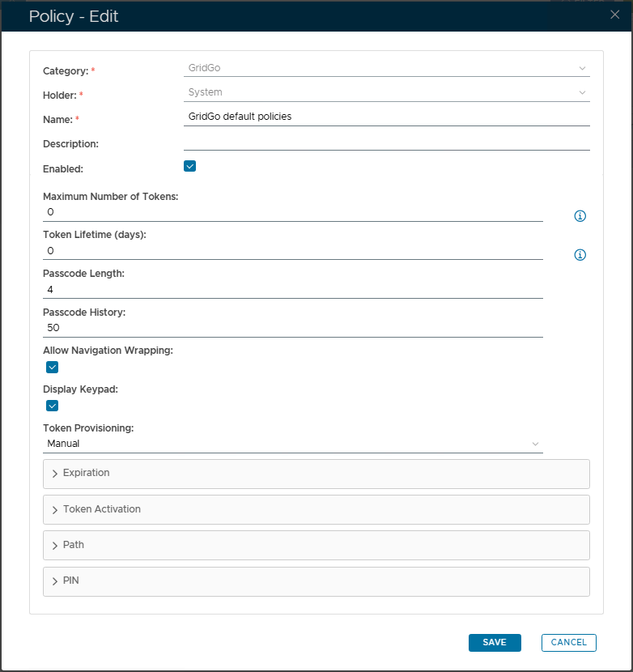Expand the Token Activation section

pos(316,510)
